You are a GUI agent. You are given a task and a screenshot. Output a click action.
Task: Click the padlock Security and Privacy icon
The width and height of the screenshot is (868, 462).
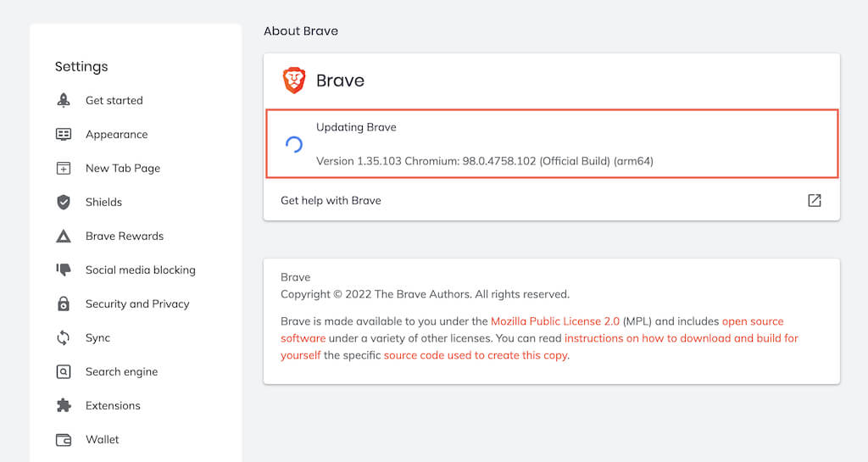tap(64, 303)
